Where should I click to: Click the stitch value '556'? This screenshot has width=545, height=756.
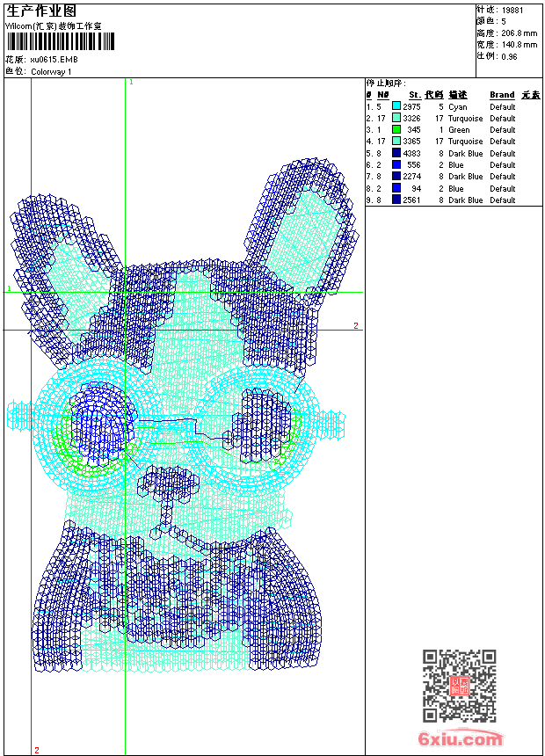click(x=414, y=165)
